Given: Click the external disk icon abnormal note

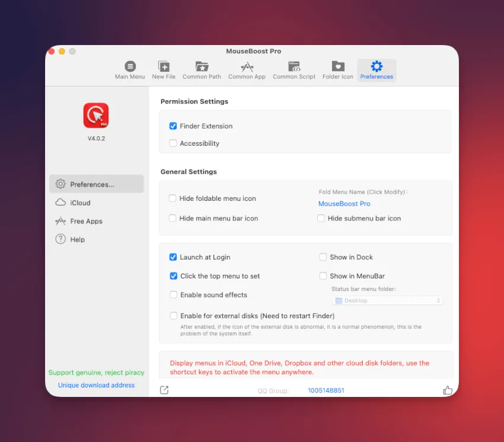Looking at the screenshot, I should [301, 330].
